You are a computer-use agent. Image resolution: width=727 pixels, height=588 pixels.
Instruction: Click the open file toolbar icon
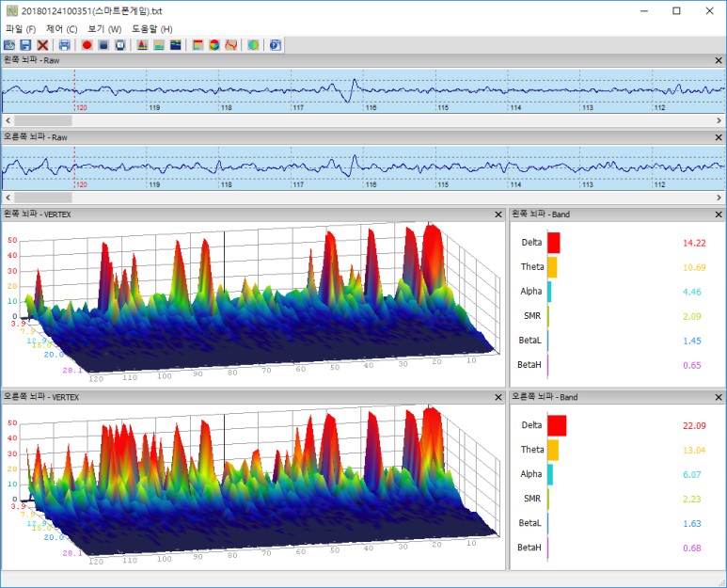point(9,44)
